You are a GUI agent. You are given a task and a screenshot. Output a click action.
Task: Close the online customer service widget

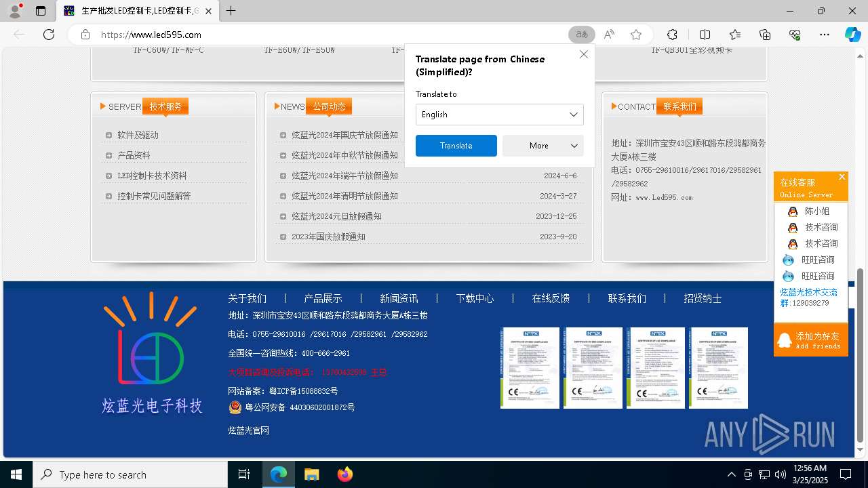[x=842, y=177]
